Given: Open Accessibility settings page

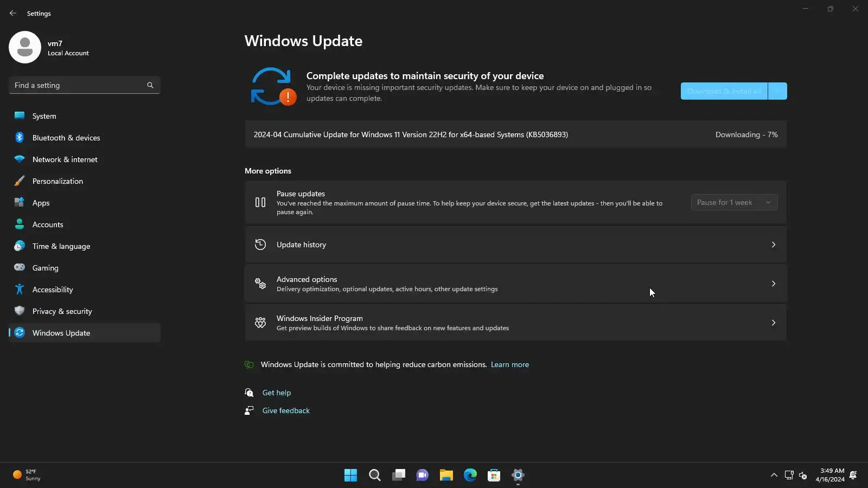Looking at the screenshot, I should (x=85, y=290).
